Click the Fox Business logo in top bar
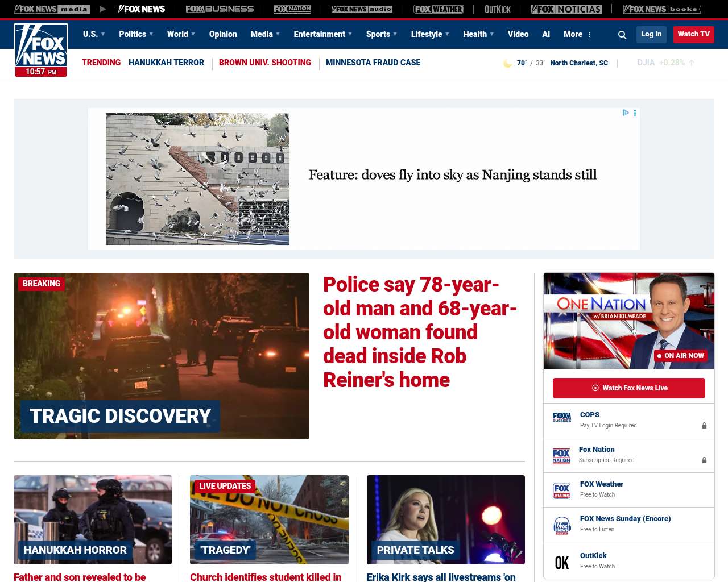 coord(220,9)
